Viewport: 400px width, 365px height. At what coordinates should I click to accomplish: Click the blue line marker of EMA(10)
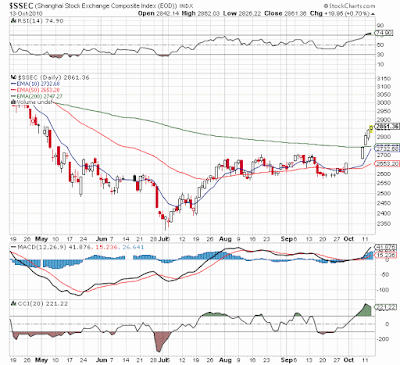(13, 84)
